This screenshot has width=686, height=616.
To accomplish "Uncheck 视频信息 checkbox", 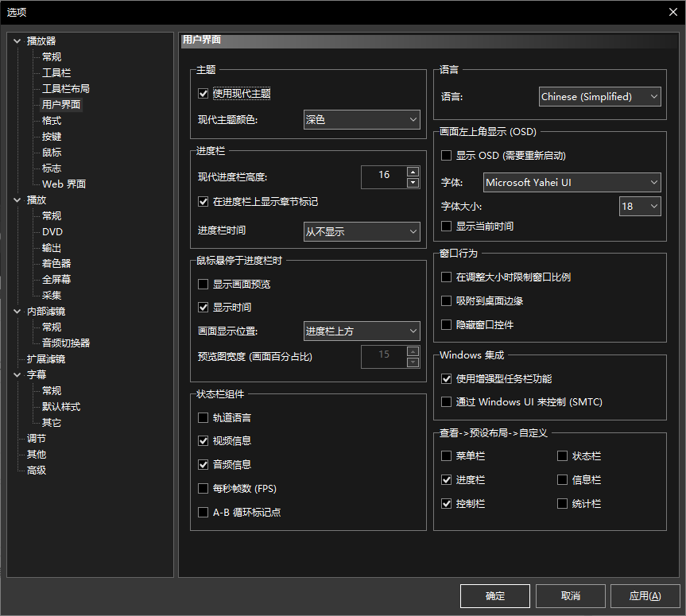I will (203, 441).
